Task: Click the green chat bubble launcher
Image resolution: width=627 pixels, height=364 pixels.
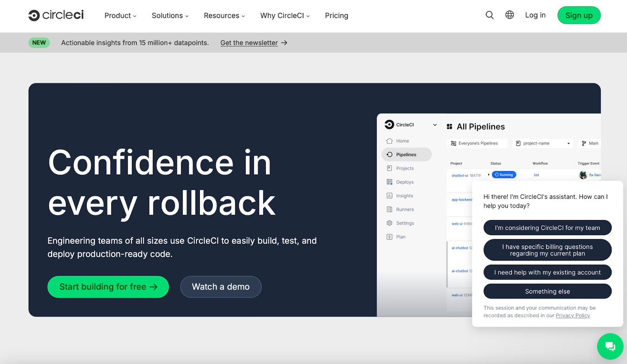Action: pyautogui.click(x=610, y=346)
